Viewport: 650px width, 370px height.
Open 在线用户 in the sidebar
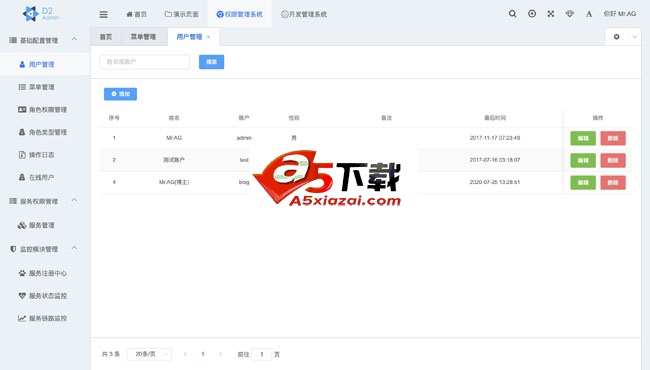point(45,177)
